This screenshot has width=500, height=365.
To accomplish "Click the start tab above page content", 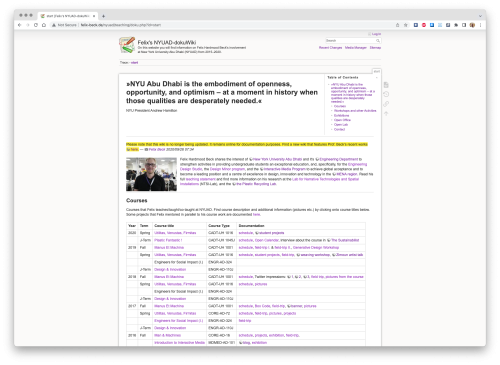I will point(377,71).
